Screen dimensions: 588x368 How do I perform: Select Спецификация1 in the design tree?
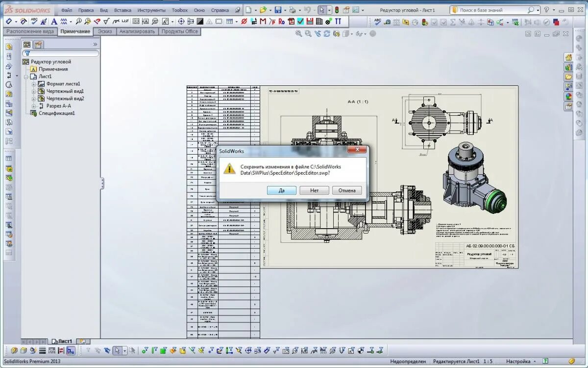pos(57,113)
